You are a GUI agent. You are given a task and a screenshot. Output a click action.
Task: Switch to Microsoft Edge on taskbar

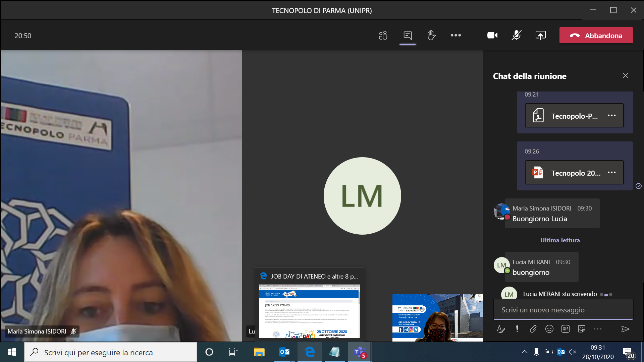[x=310, y=352]
